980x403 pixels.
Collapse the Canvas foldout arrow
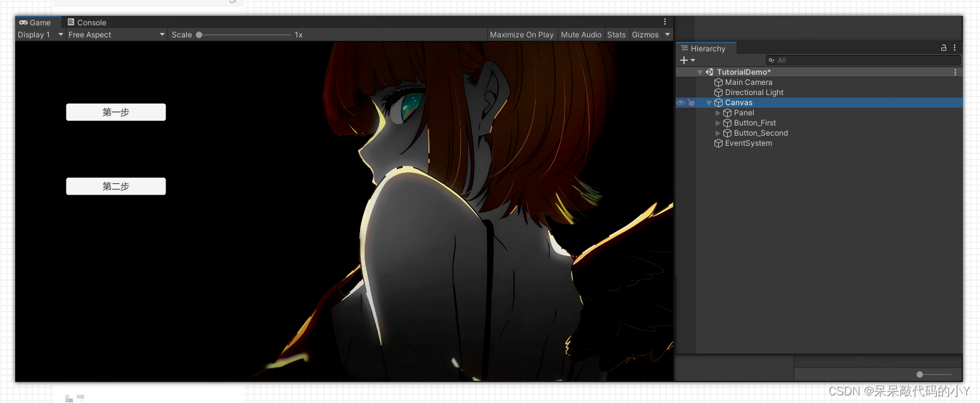[709, 103]
